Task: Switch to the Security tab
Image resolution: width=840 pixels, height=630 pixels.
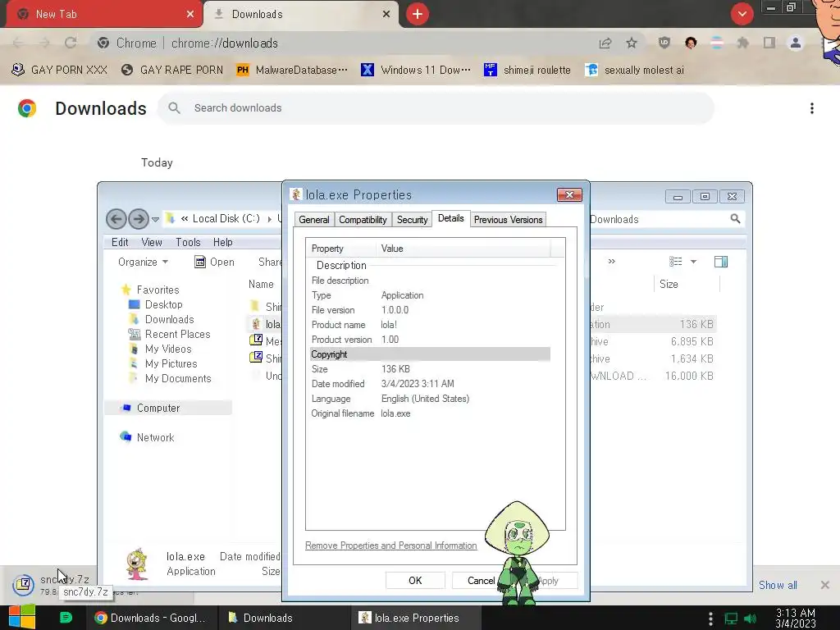Action: (x=412, y=220)
